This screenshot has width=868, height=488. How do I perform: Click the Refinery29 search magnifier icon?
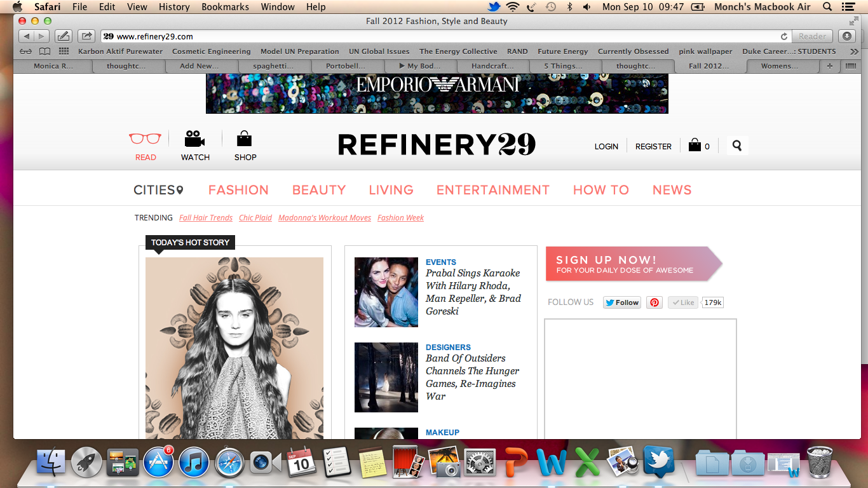coord(737,146)
